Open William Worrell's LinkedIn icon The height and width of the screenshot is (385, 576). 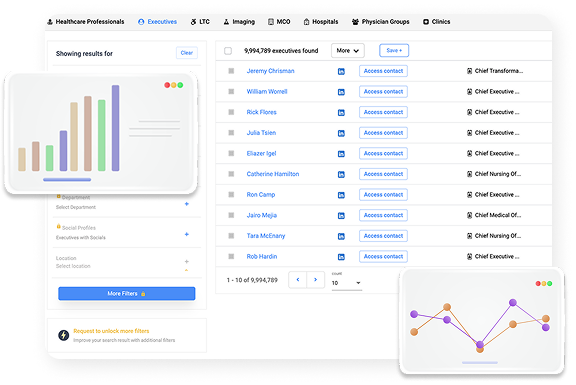pos(341,92)
